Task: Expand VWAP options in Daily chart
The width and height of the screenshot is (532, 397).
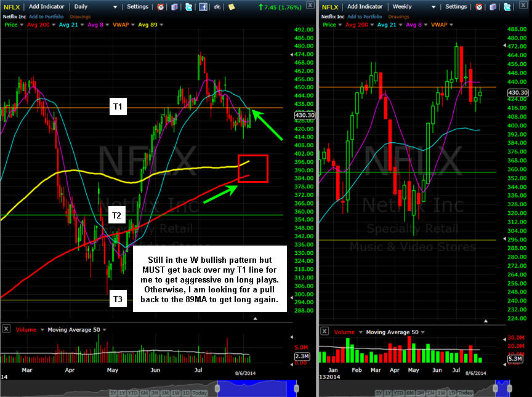Action: (132, 25)
